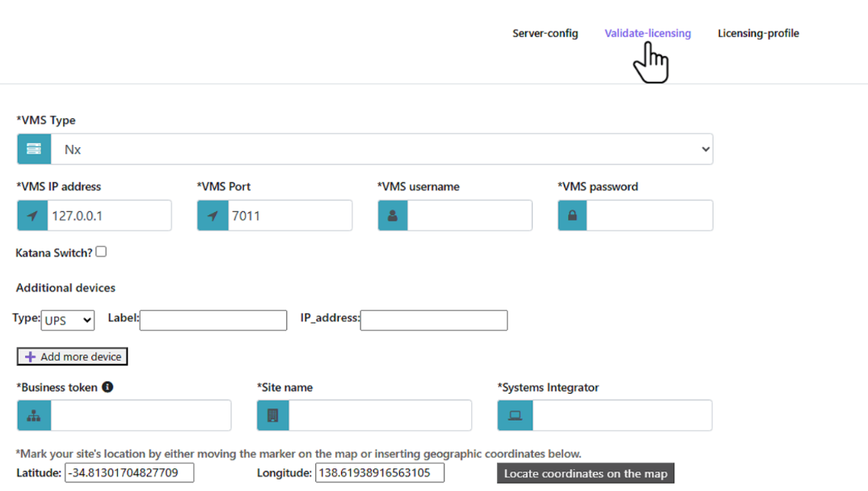
Task: Go to the Licensing-profile tab
Action: (758, 33)
